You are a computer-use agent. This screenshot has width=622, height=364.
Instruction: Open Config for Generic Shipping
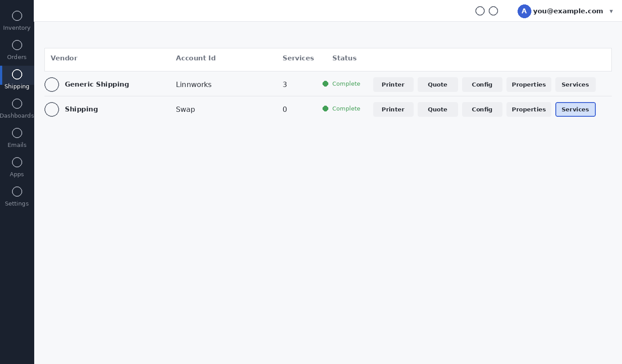[x=482, y=84]
